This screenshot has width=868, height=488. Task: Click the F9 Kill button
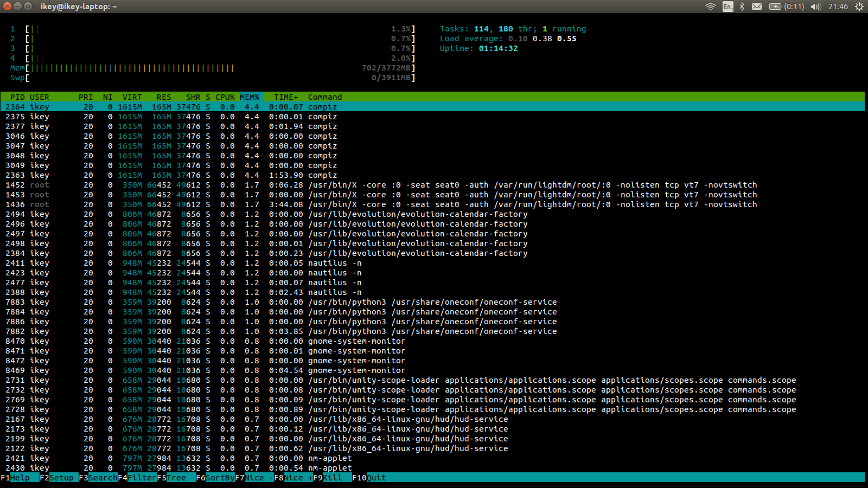click(x=333, y=478)
